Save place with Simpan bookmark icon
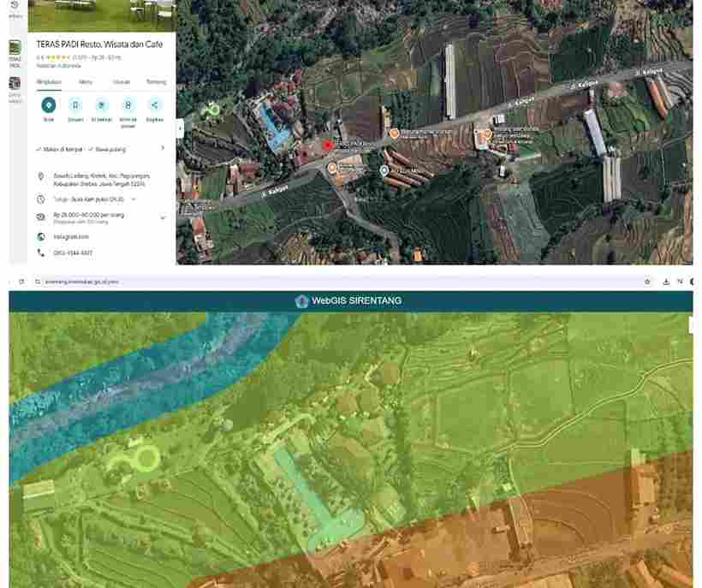 click(x=75, y=105)
